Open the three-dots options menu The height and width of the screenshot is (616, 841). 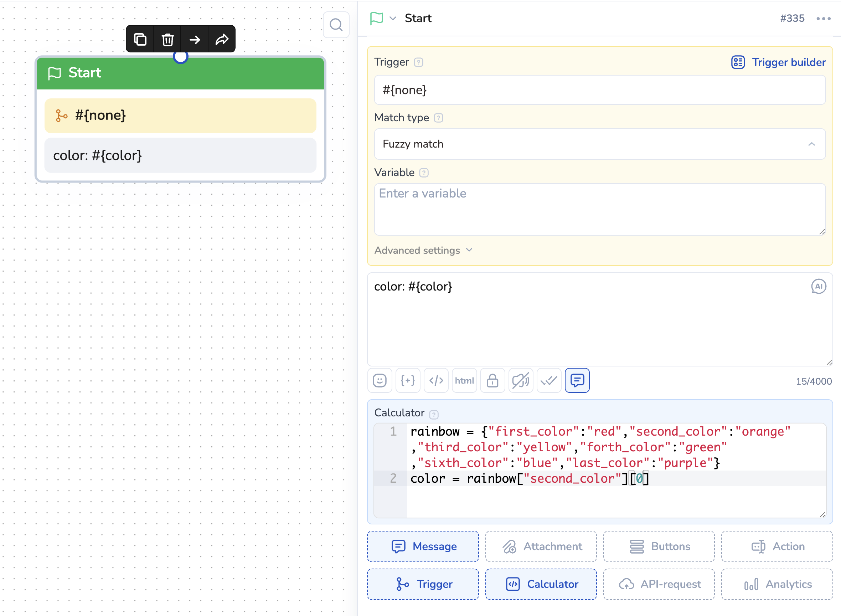click(x=823, y=19)
